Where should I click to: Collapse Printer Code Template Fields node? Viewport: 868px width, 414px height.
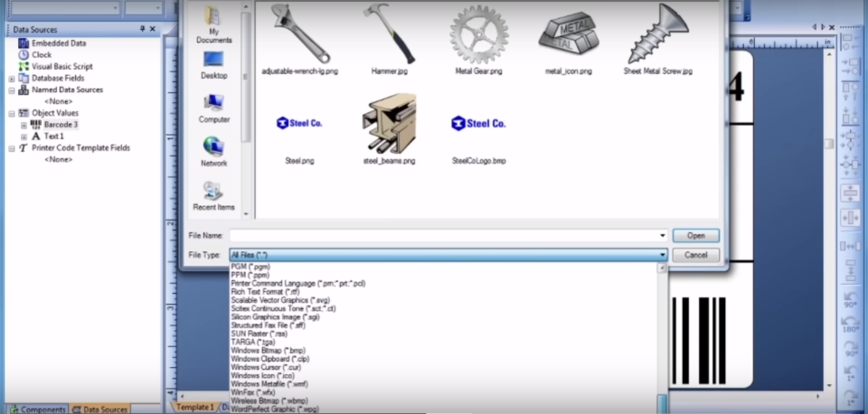point(12,148)
